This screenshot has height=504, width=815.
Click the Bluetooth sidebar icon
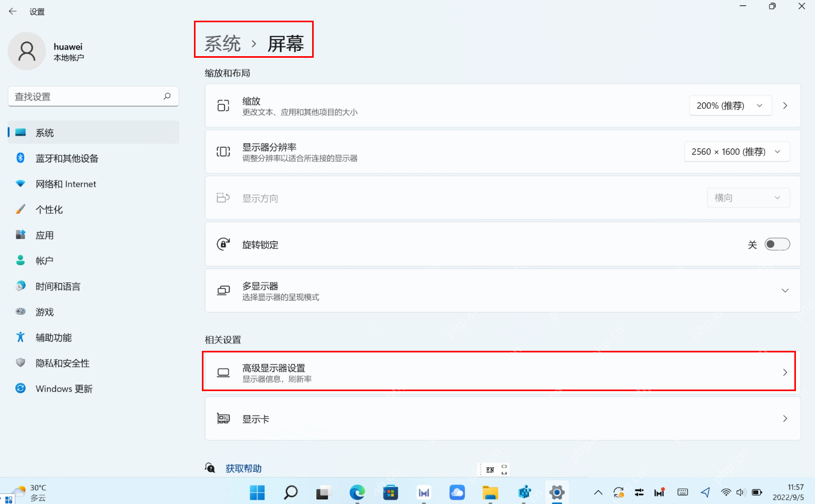pyautogui.click(x=21, y=158)
